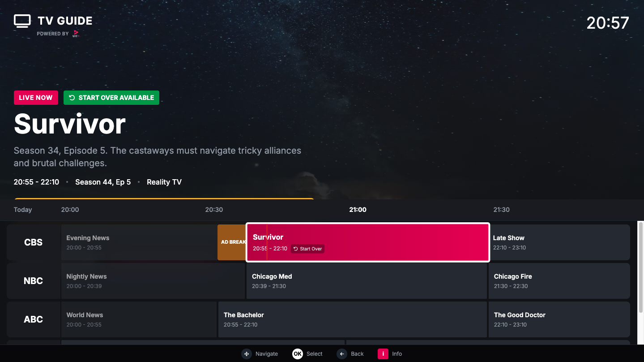The width and height of the screenshot is (644, 362).
Task: Open Chicago Med program
Action: tap(367, 281)
